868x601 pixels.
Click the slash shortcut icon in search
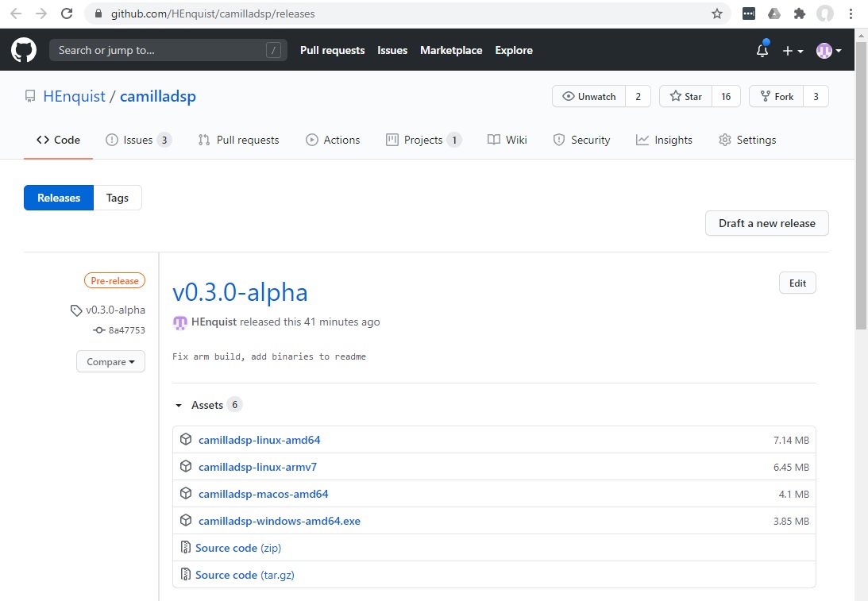273,50
